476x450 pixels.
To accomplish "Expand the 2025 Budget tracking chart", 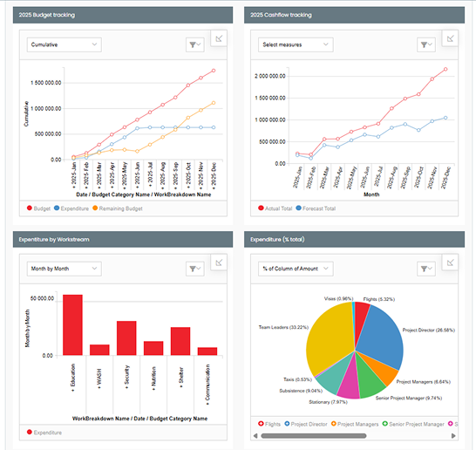I will [219, 38].
